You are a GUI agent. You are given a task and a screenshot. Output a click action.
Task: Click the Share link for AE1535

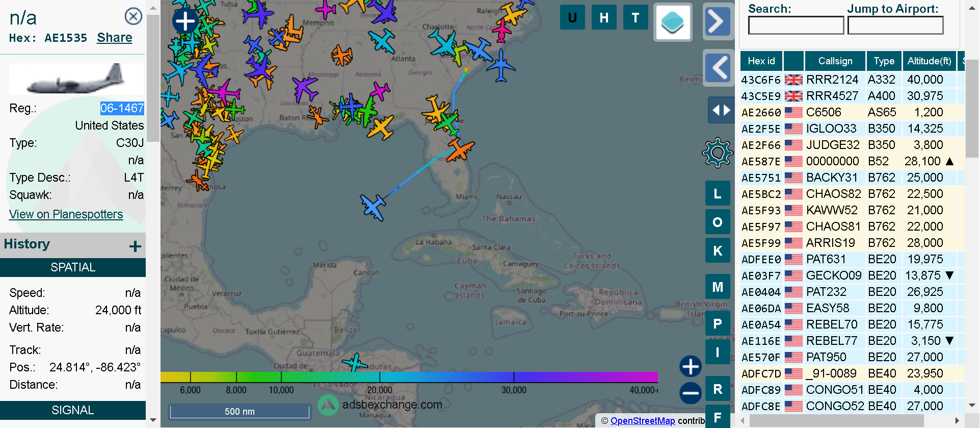click(x=115, y=38)
